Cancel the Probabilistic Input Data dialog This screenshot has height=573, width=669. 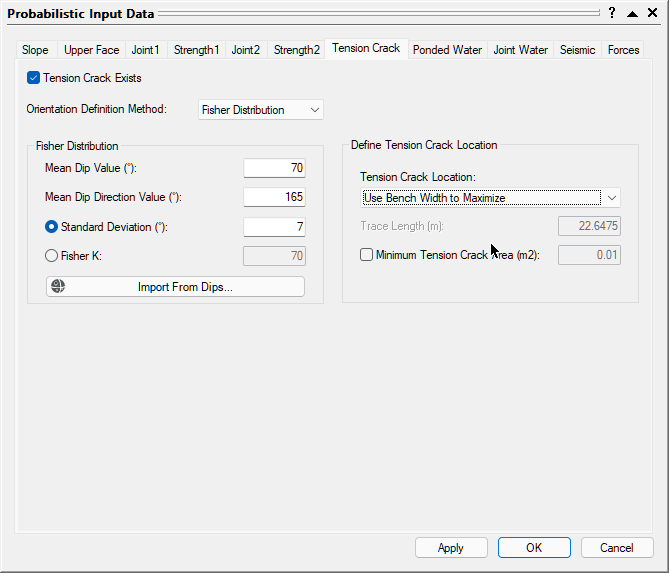(616, 548)
